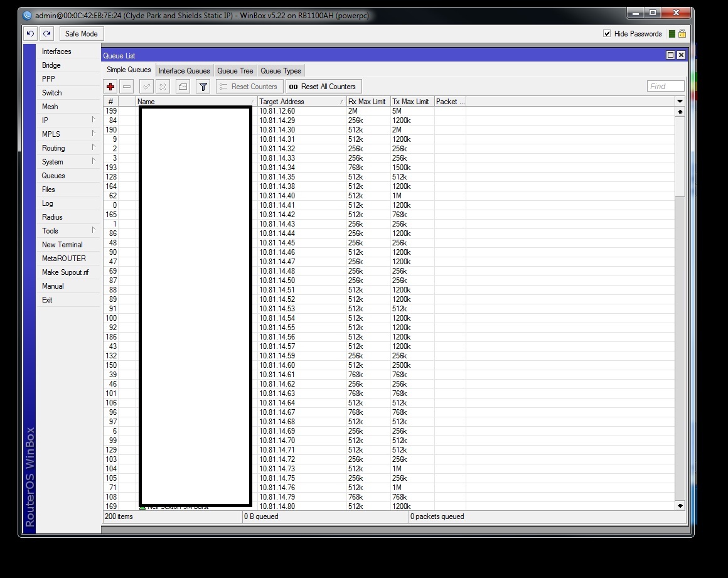
Task: Open the Log menu item
Action: [68, 203]
